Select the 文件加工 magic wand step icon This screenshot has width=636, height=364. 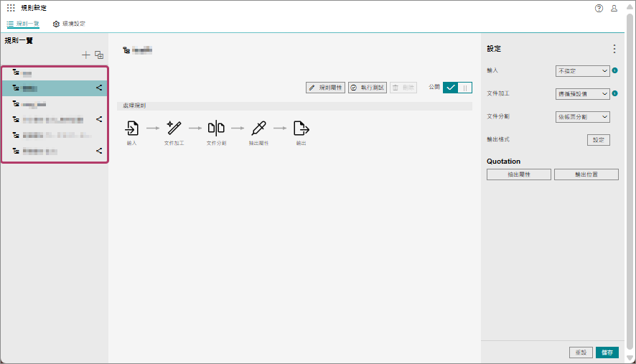pos(174,129)
